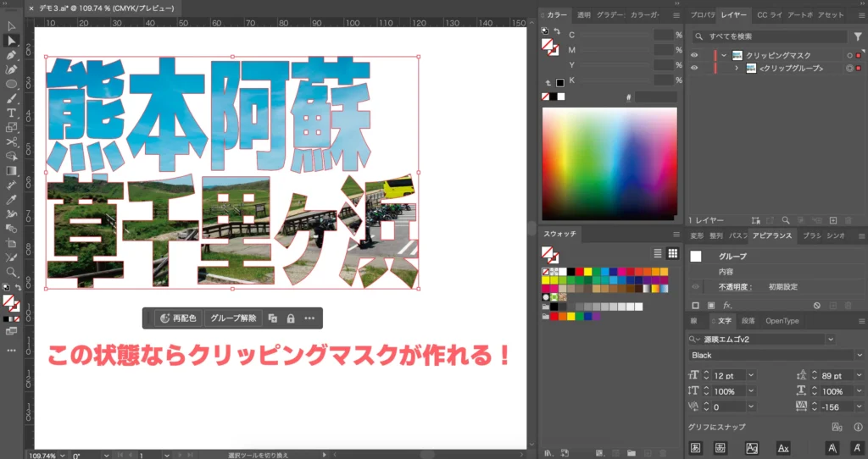Select the Pen tool in toolbar
Image resolution: width=868 pixels, height=459 pixels.
tap(12, 55)
